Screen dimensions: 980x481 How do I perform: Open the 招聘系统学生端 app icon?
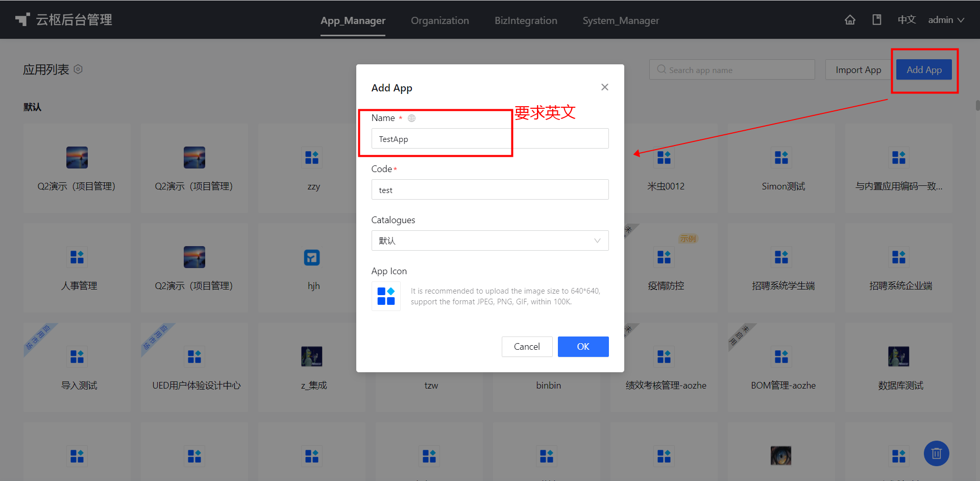(781, 257)
